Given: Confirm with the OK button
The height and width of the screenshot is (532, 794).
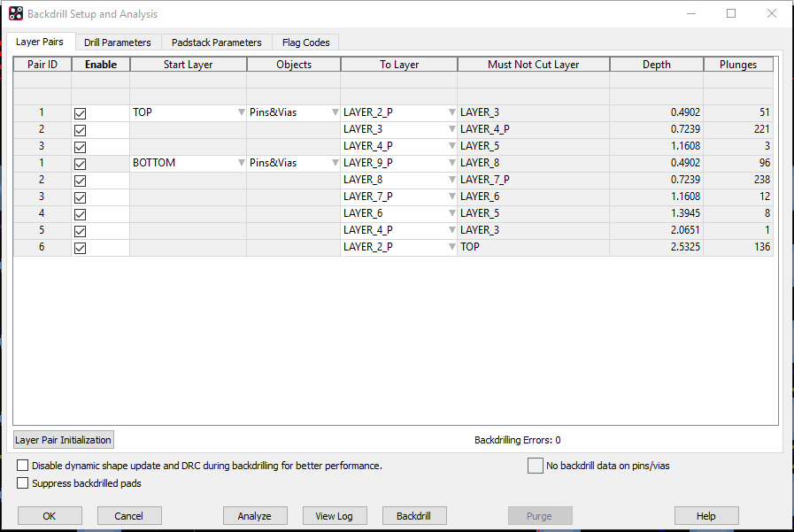Looking at the screenshot, I should pos(50,516).
